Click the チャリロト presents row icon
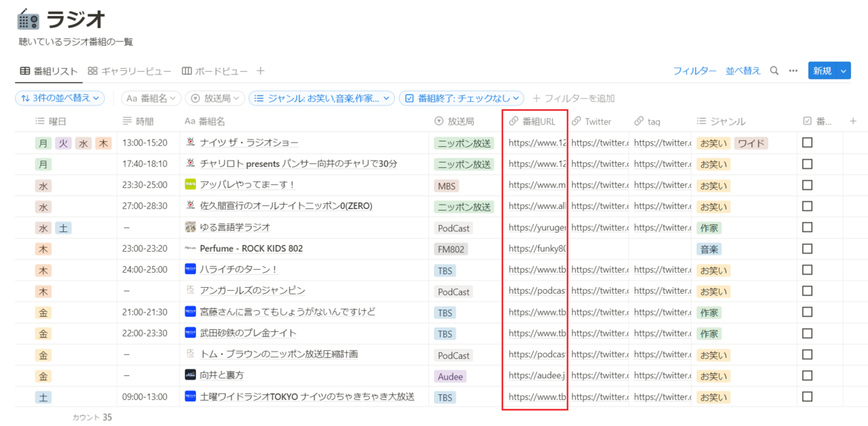868x426 pixels. click(191, 163)
